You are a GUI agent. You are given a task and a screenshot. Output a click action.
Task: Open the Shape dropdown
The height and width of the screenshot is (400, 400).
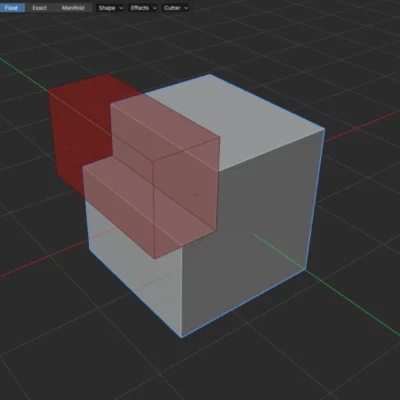tap(111, 8)
